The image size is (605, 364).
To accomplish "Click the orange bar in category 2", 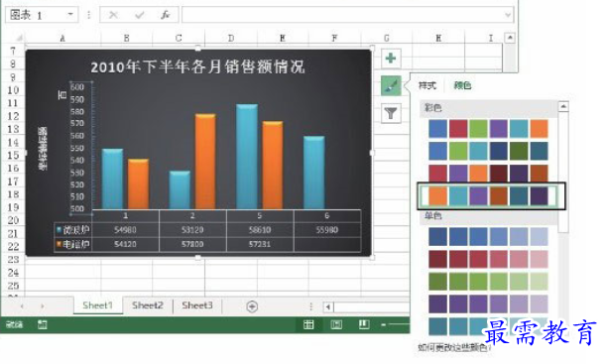I will click(x=205, y=162).
